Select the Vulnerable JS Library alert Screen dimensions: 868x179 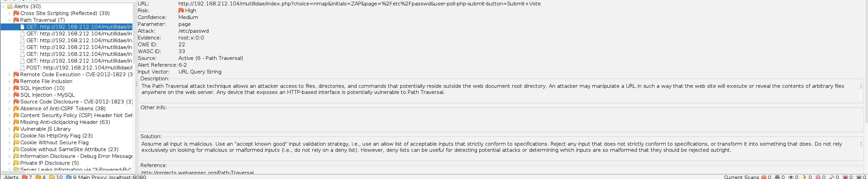[45, 129]
